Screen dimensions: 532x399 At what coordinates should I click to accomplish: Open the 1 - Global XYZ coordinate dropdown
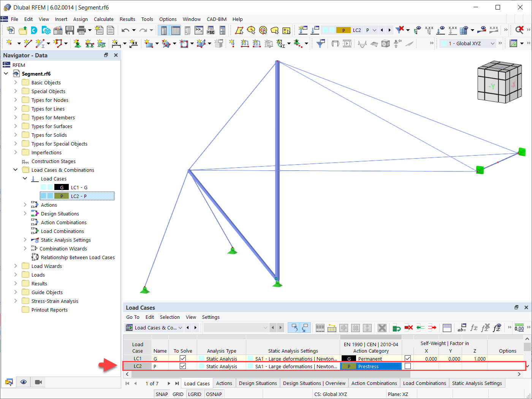tap(492, 43)
